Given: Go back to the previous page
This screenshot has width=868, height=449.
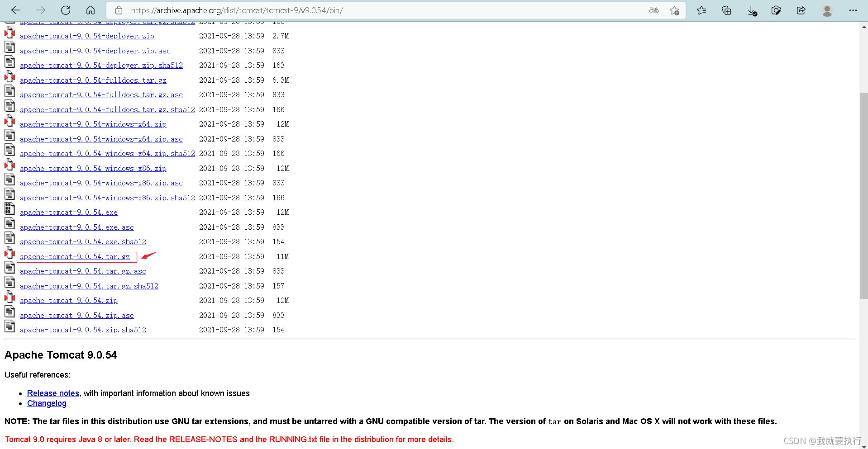Looking at the screenshot, I should point(15,10).
